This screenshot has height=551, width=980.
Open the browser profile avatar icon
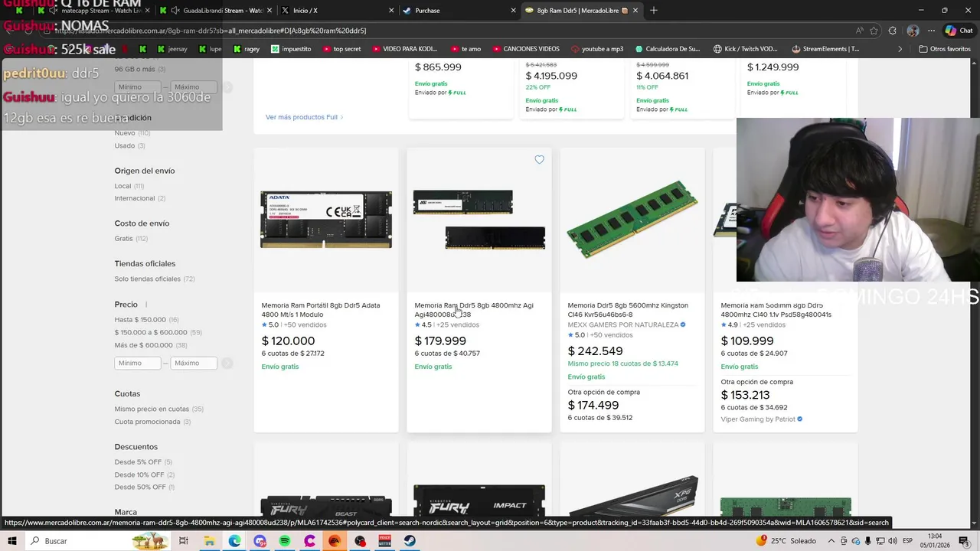[x=913, y=31]
